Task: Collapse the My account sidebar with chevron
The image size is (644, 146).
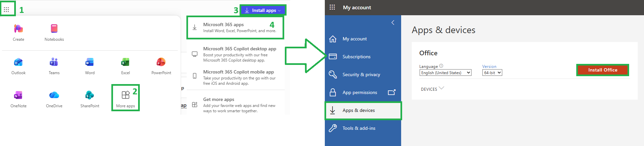Action: 393,23
